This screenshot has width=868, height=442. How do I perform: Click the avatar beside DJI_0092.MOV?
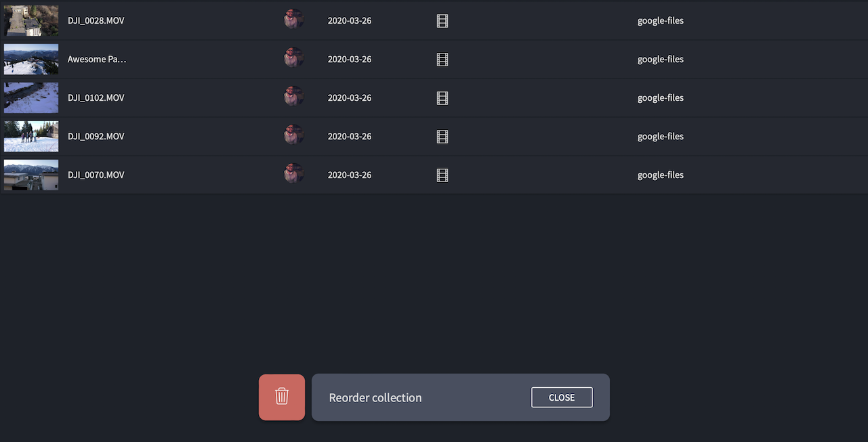tap(293, 135)
